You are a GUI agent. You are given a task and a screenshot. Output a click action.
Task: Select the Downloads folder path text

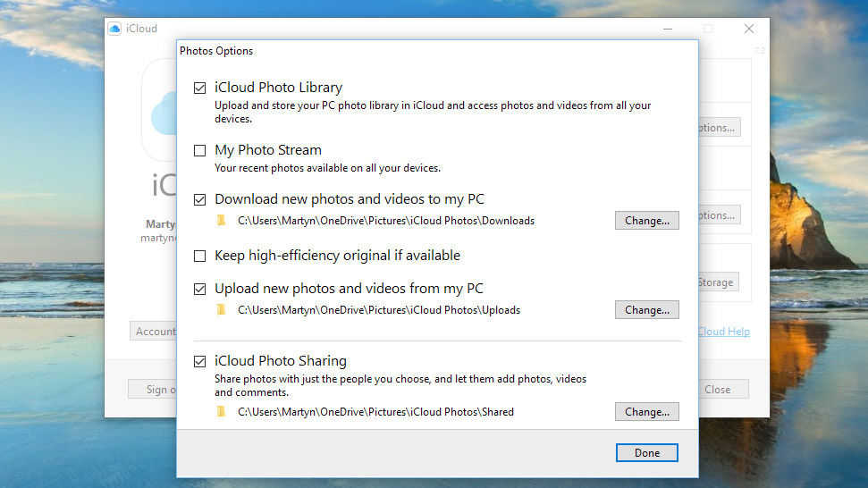coord(386,221)
